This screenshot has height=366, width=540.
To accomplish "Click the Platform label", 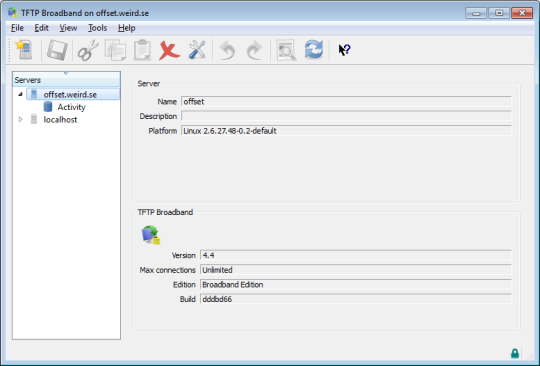I will [x=163, y=131].
